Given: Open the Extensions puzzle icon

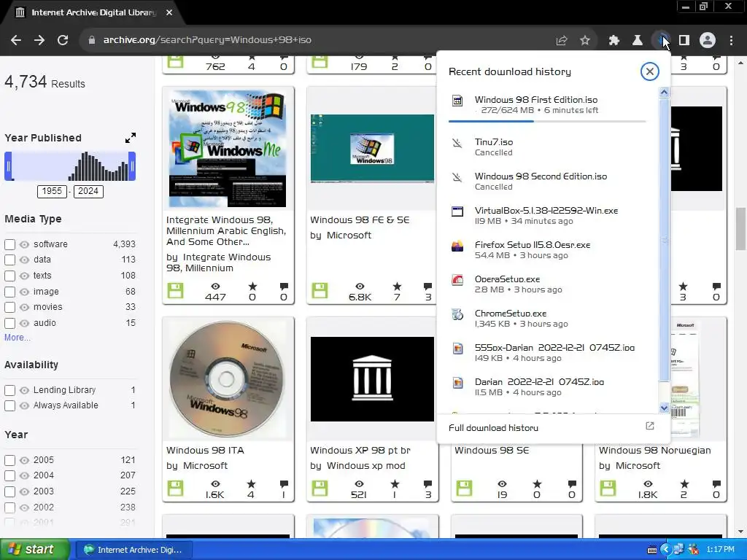Looking at the screenshot, I should pyautogui.click(x=614, y=41).
